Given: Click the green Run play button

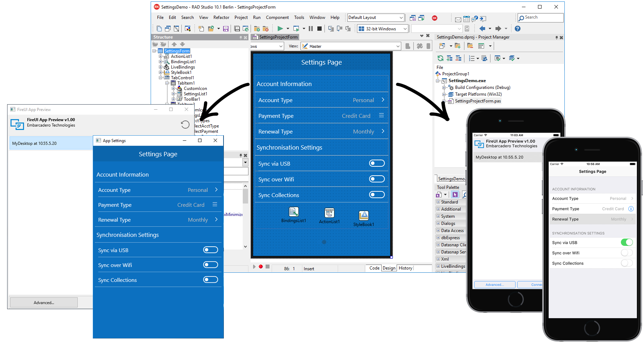Looking at the screenshot, I should tap(280, 29).
